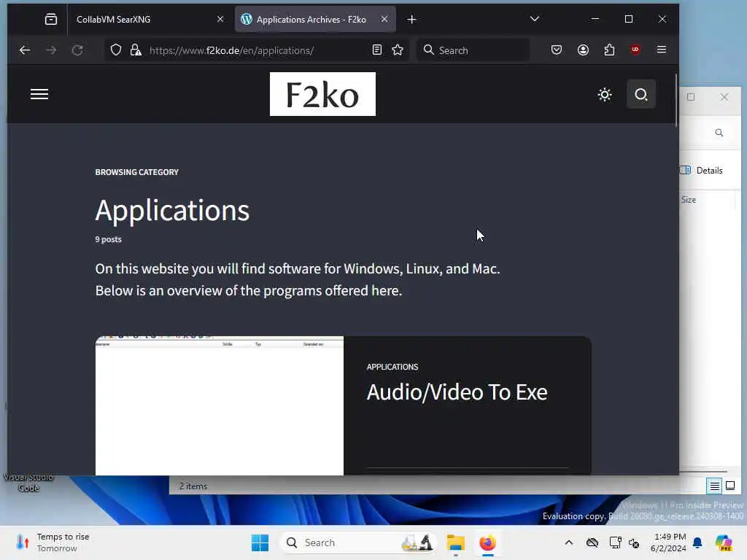Image resolution: width=747 pixels, height=560 pixels.
Task: Click the F2ko logo
Action: point(322,94)
